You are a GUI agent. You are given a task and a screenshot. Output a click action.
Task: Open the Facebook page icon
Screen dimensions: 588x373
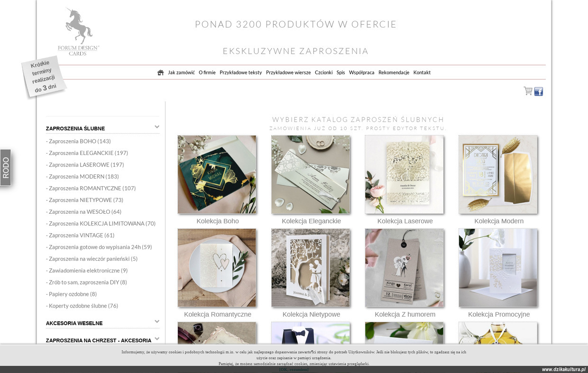click(x=539, y=91)
